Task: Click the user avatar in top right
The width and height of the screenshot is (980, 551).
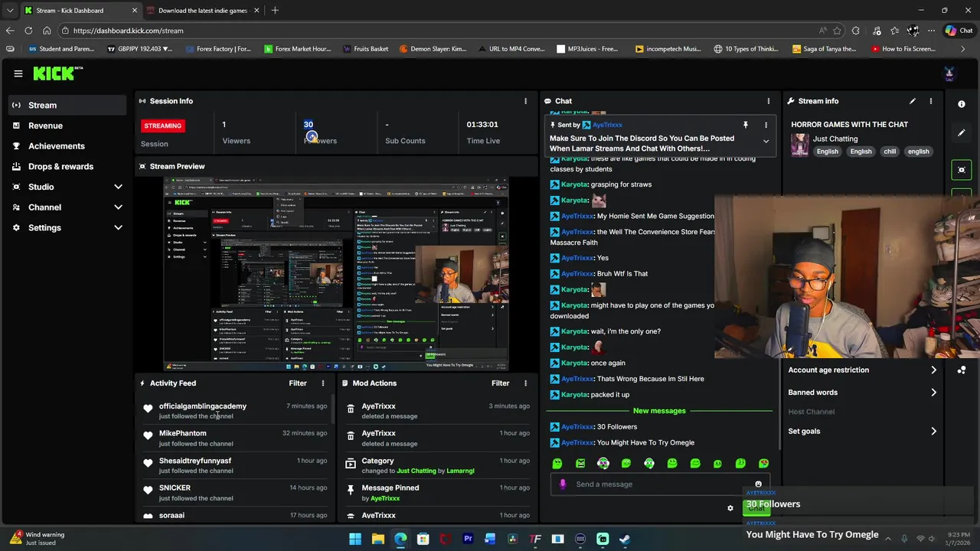Action: pyautogui.click(x=949, y=73)
